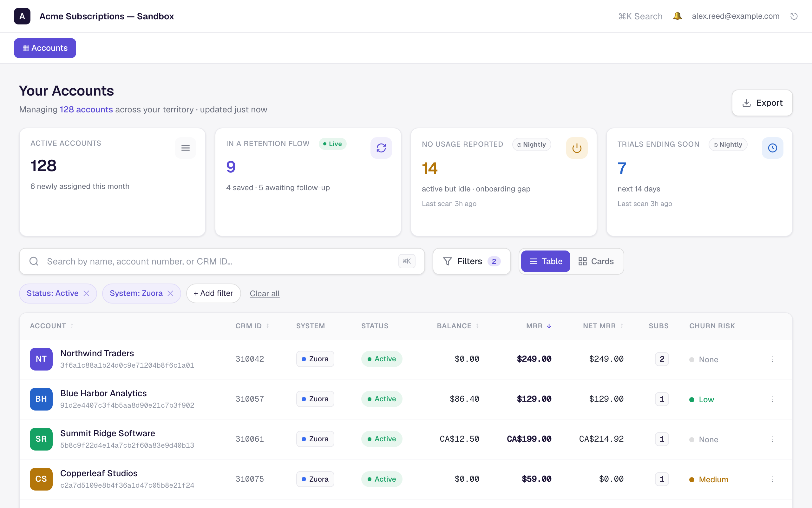Click the Export button
Image resolution: width=812 pixels, height=508 pixels.
coord(762,103)
